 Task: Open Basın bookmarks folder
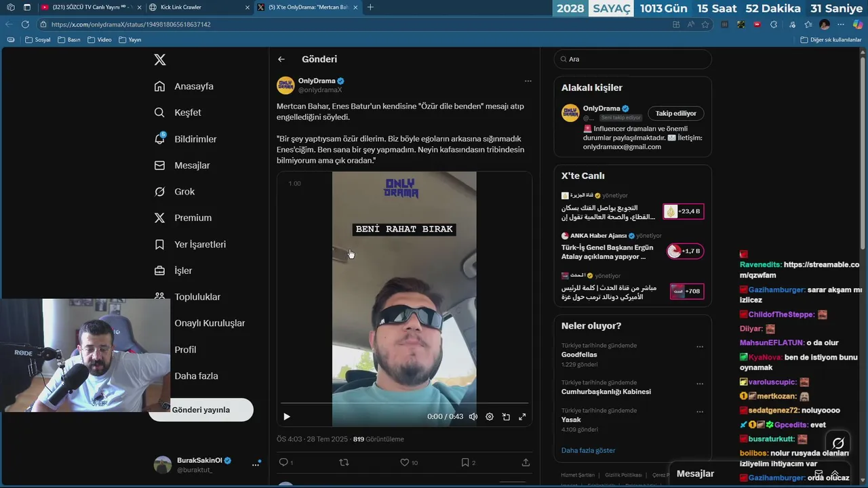tap(69, 40)
